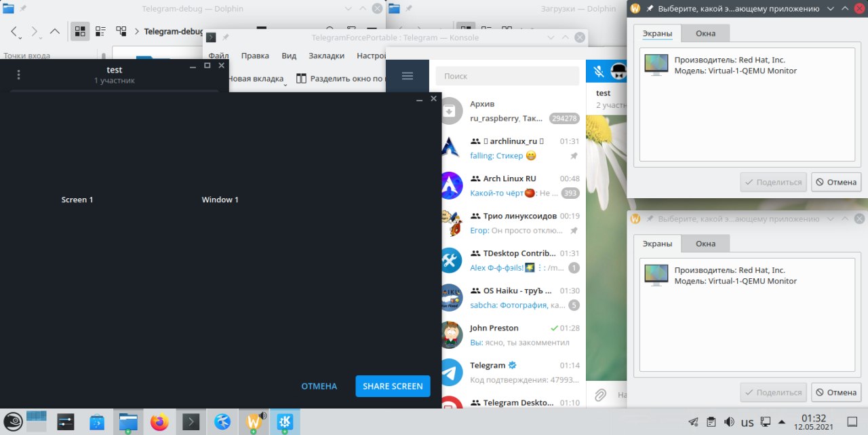Select Экраны tab in lower dialog
Image resolution: width=868 pixels, height=435 pixels.
tap(657, 244)
